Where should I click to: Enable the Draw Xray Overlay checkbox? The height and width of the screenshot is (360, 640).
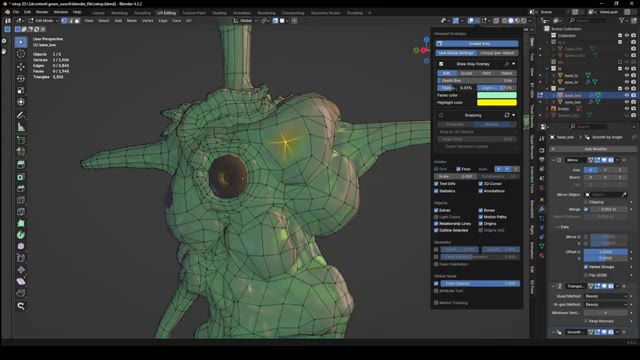click(441, 64)
